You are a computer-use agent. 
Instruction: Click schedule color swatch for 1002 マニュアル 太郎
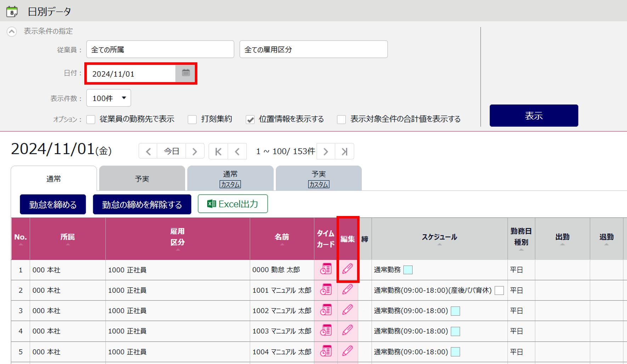(456, 311)
